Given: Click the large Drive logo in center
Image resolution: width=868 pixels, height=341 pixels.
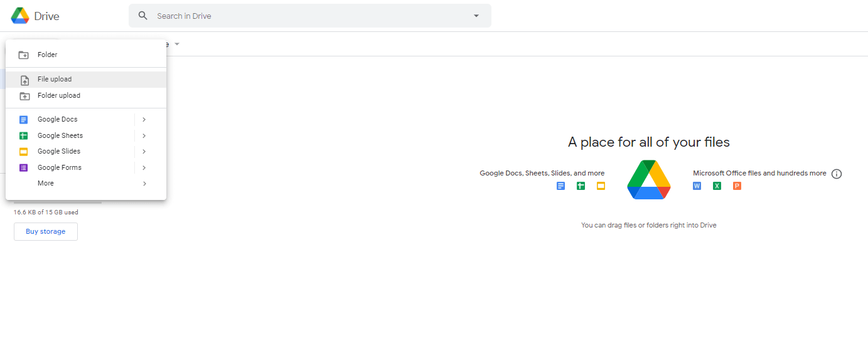Looking at the screenshot, I should (649, 179).
